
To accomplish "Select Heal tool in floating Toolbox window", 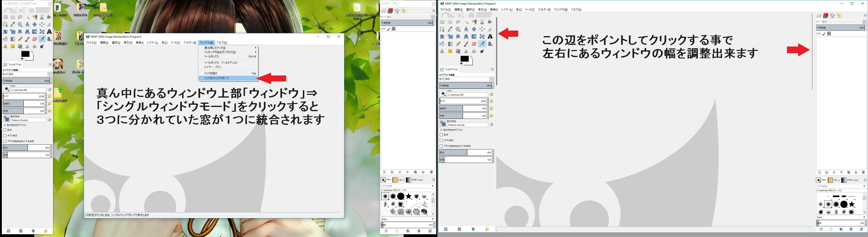I will coord(13,47).
